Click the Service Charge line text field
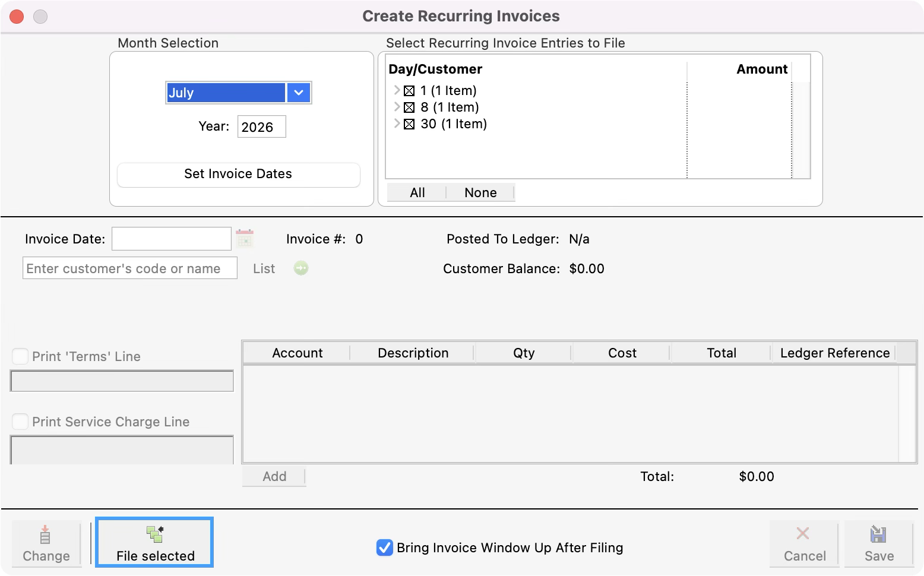Image resolution: width=924 pixels, height=576 pixels. pos(122,450)
